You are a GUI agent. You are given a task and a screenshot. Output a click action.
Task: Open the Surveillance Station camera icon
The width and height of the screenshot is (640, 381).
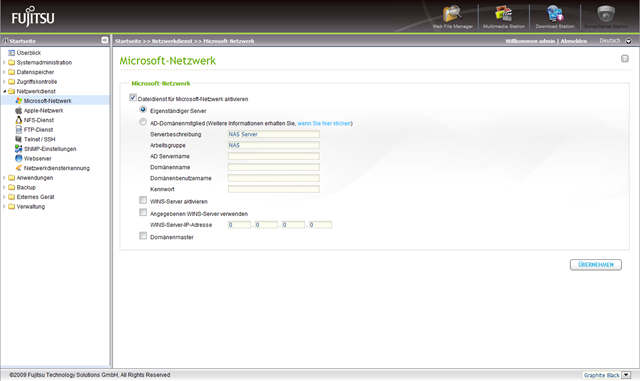606,13
